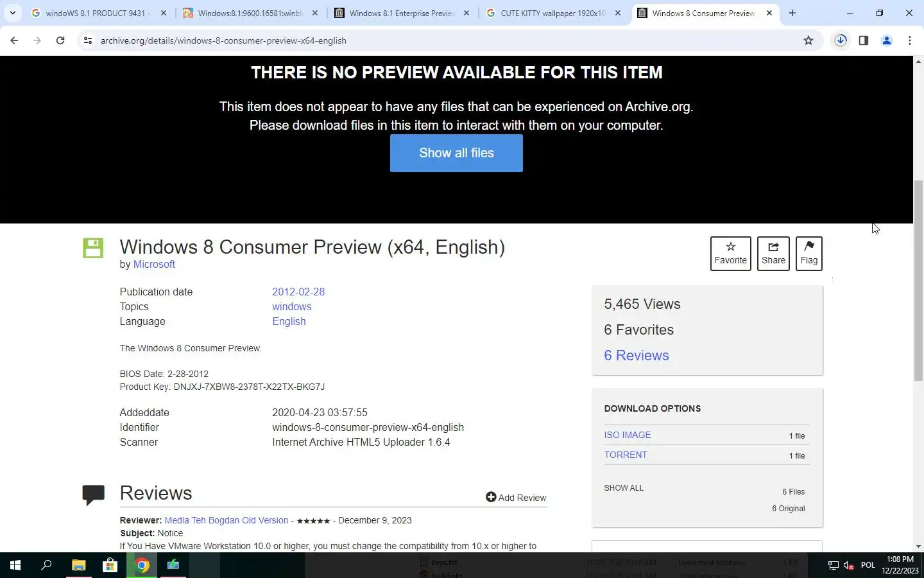
Task: Open the '6 Reviews' link
Action: (x=637, y=355)
